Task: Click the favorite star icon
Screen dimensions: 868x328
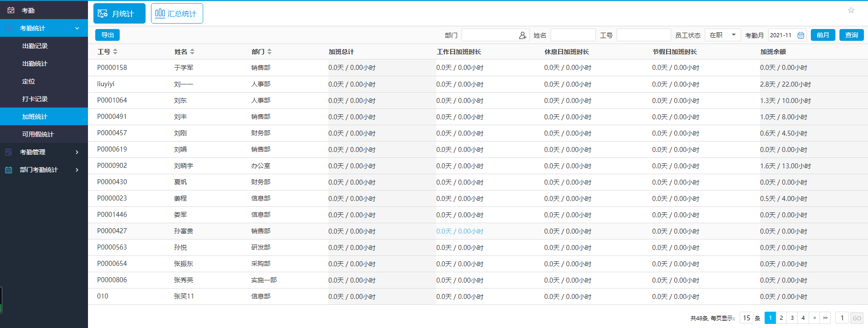Action: (851, 10)
